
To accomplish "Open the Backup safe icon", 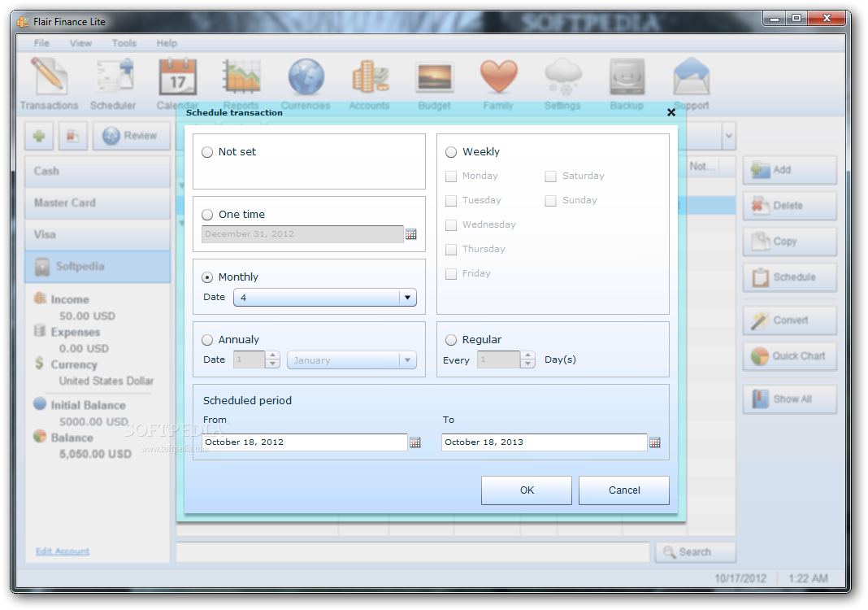I will [x=627, y=84].
